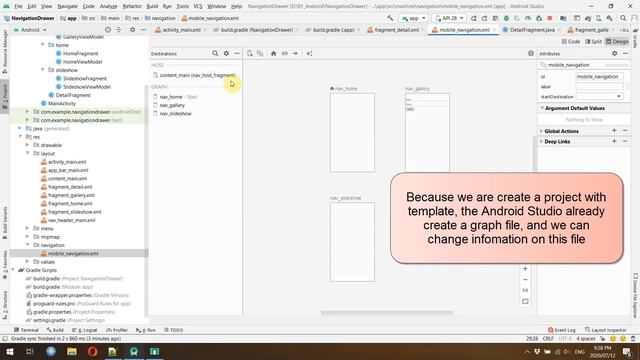This screenshot has width=640, height=360.
Task: Click the Project pane locate target icon
Action: coord(108,30)
